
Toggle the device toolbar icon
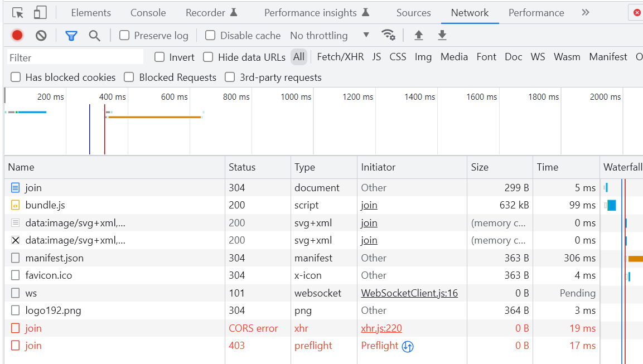click(x=40, y=13)
